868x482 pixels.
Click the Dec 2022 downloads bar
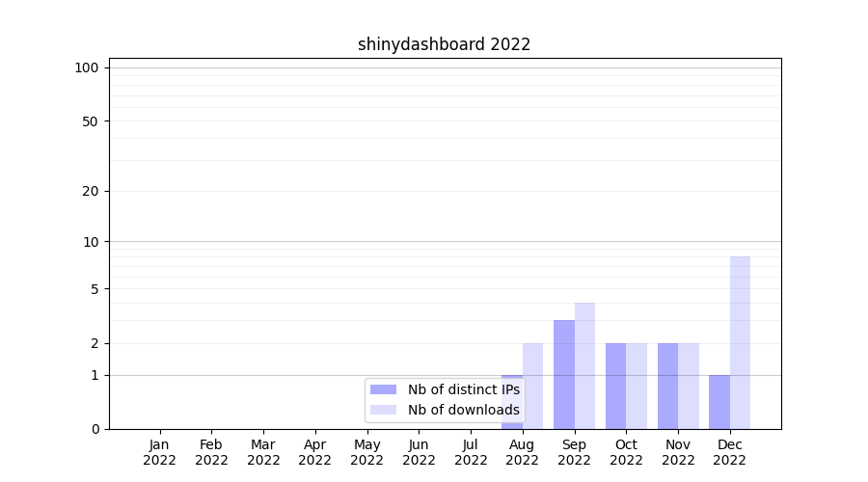[x=740, y=342]
